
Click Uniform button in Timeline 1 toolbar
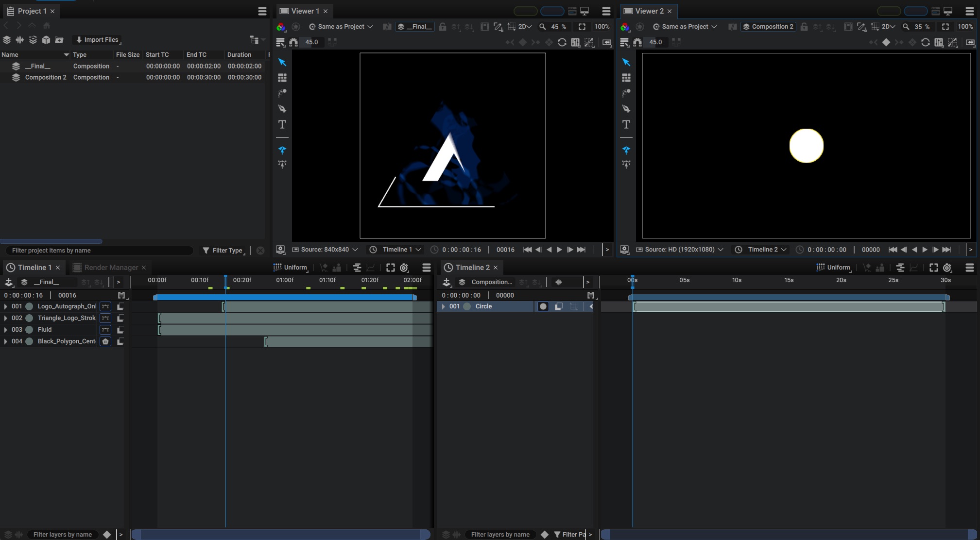coord(291,268)
